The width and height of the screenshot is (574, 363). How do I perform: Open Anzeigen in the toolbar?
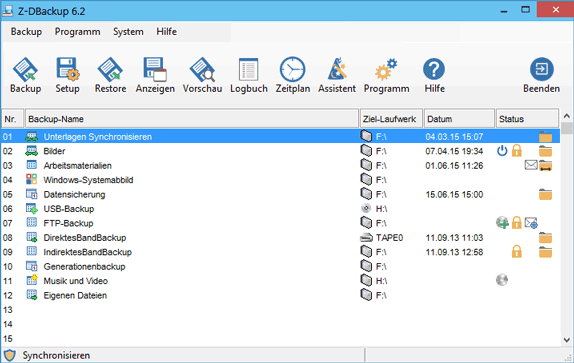tap(155, 69)
